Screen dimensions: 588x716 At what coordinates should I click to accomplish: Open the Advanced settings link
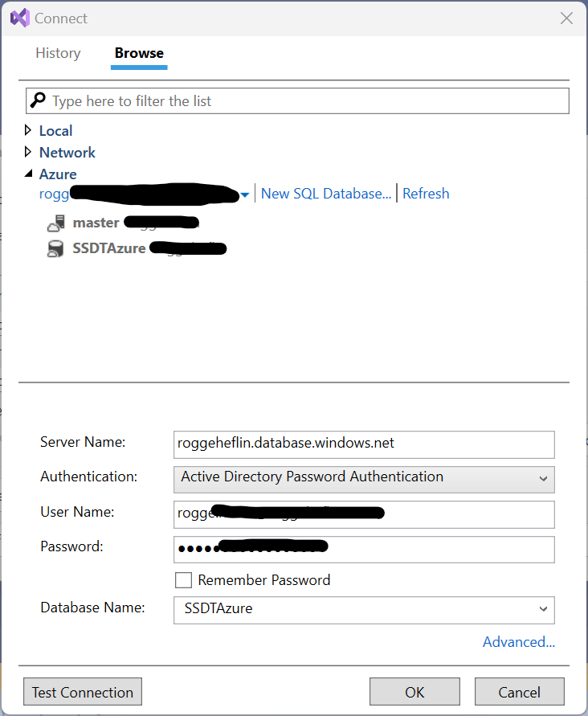tap(518, 642)
